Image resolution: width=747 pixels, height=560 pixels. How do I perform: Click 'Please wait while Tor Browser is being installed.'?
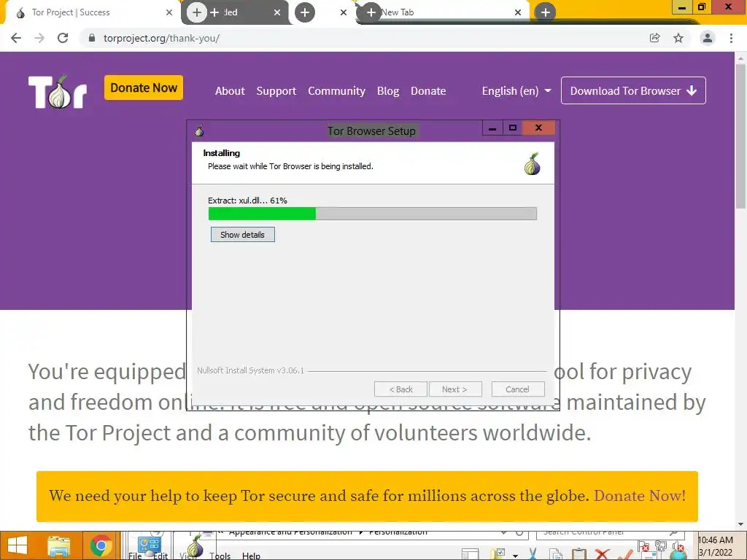290,166
